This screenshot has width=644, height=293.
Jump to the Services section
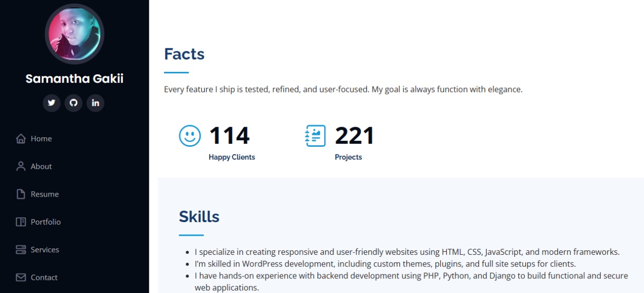tap(45, 250)
